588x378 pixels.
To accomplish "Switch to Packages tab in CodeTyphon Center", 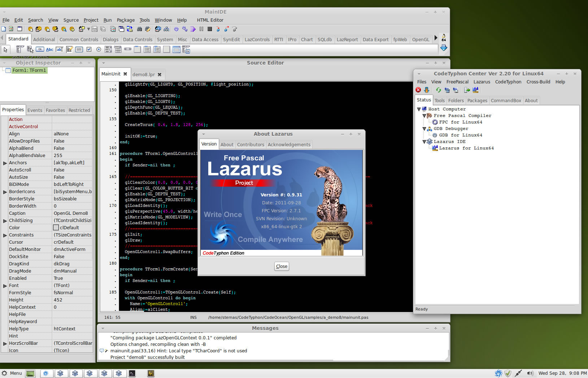I will tap(477, 101).
